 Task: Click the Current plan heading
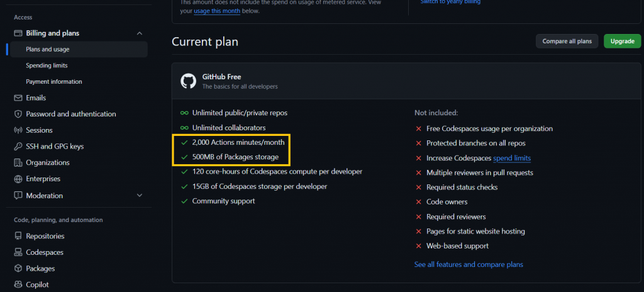click(205, 42)
